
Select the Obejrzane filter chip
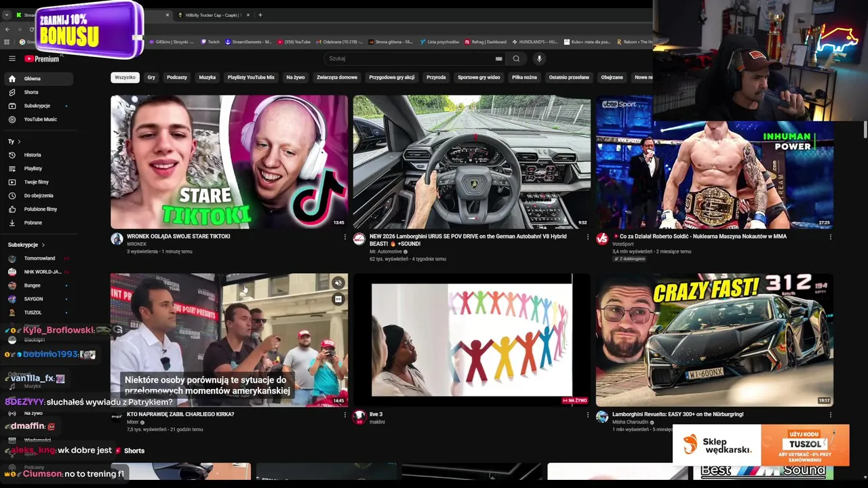coord(612,77)
